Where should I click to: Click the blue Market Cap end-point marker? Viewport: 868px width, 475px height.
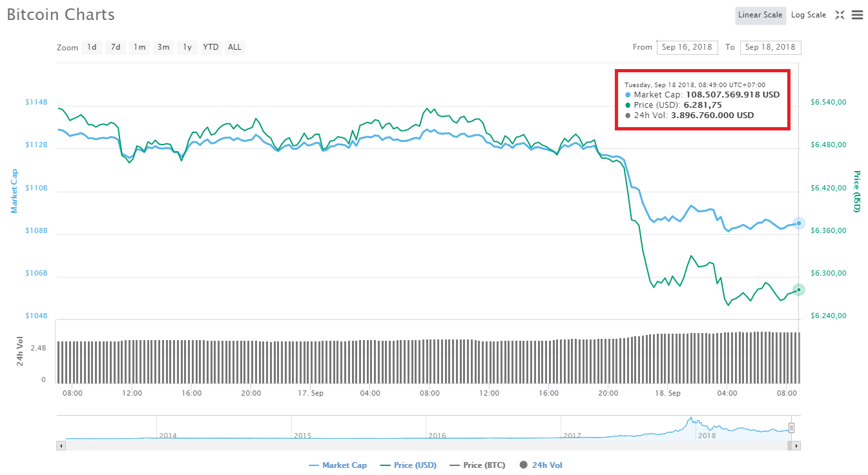click(799, 223)
